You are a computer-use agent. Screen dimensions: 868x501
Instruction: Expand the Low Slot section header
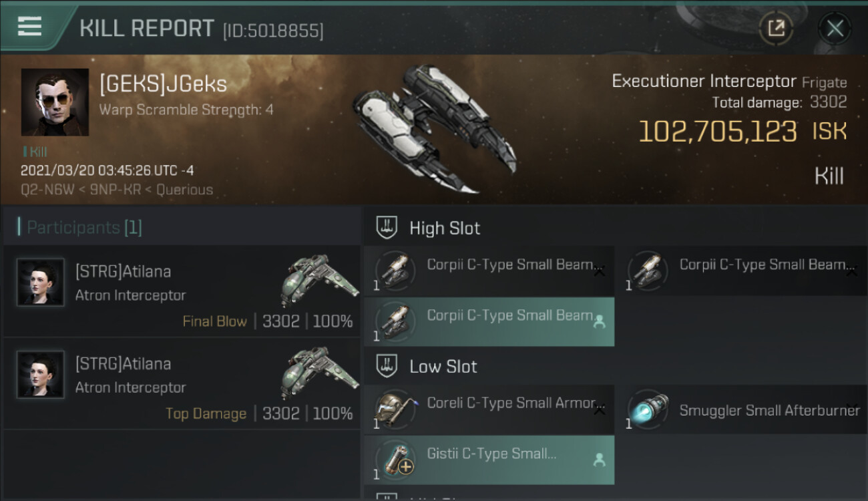(443, 366)
